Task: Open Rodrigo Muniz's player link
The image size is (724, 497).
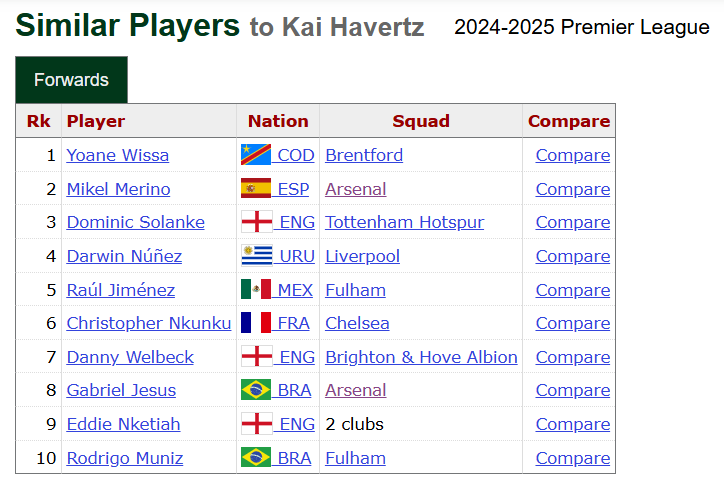Action: point(125,458)
